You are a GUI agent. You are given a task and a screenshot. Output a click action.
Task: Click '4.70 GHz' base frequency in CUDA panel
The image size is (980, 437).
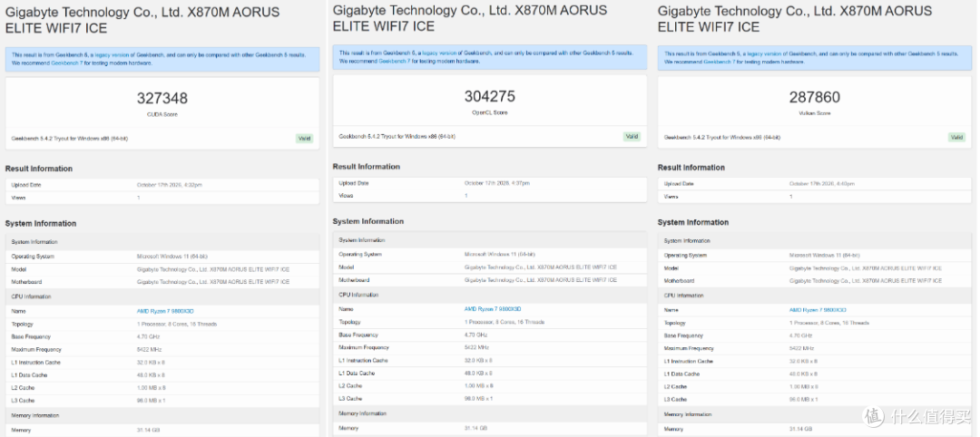[146, 337]
